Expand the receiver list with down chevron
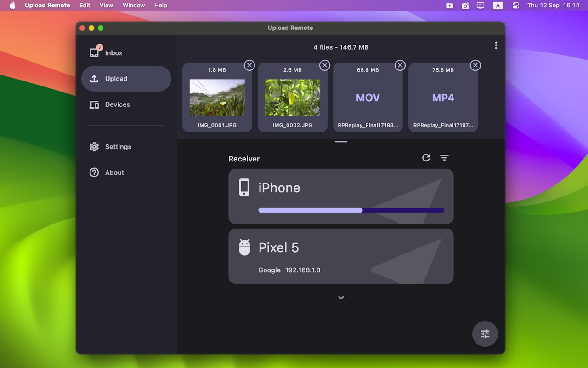Screen dimensions: 588x368 [x=341, y=298]
